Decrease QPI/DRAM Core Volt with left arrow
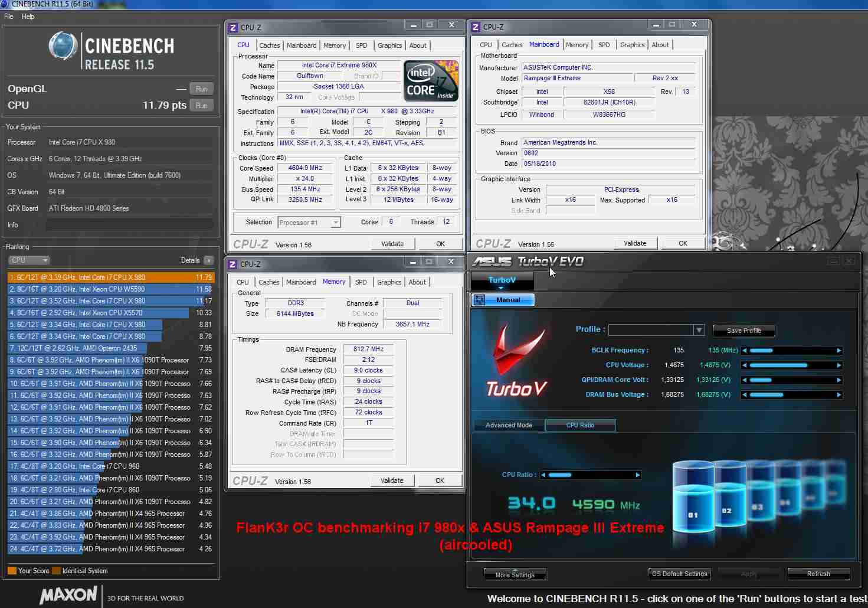Image resolution: width=868 pixels, height=608 pixels. coord(745,380)
